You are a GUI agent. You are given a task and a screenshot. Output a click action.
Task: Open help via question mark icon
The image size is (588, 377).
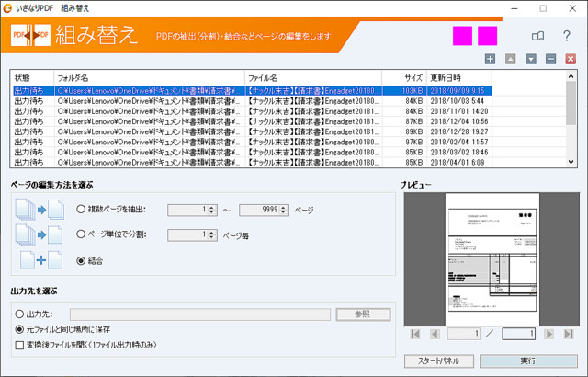567,36
